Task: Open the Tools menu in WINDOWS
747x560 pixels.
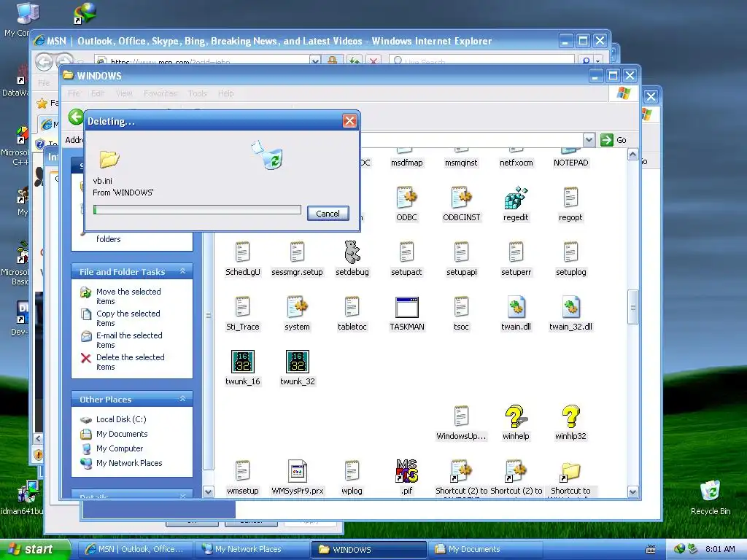Action: click(197, 93)
